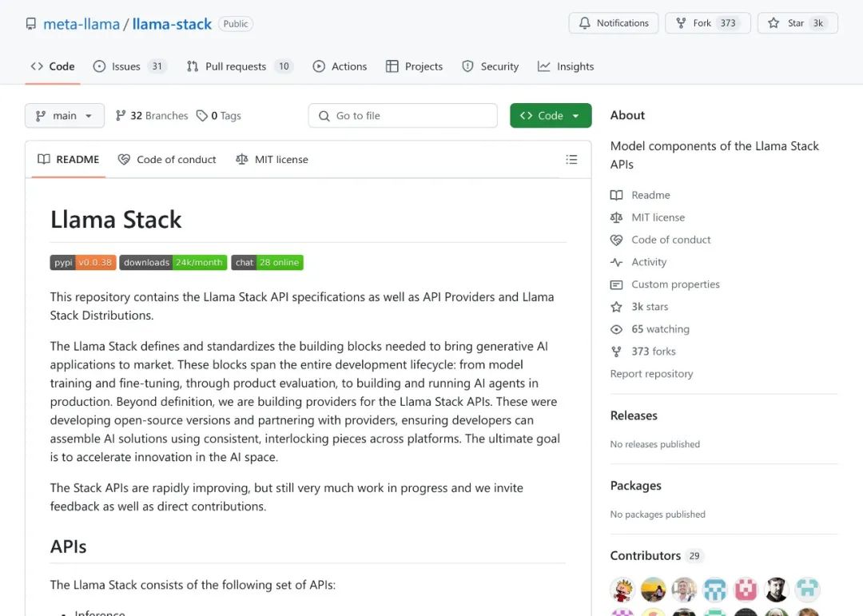Click the first contributor avatar

pyautogui.click(x=623, y=590)
